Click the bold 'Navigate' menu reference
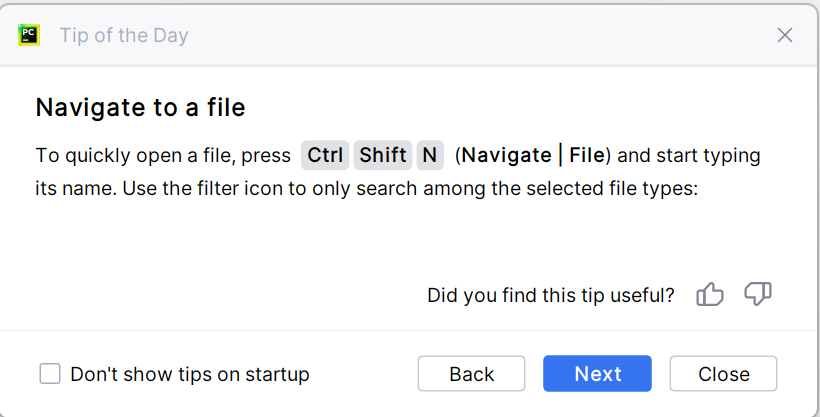820x417 pixels. click(x=507, y=155)
